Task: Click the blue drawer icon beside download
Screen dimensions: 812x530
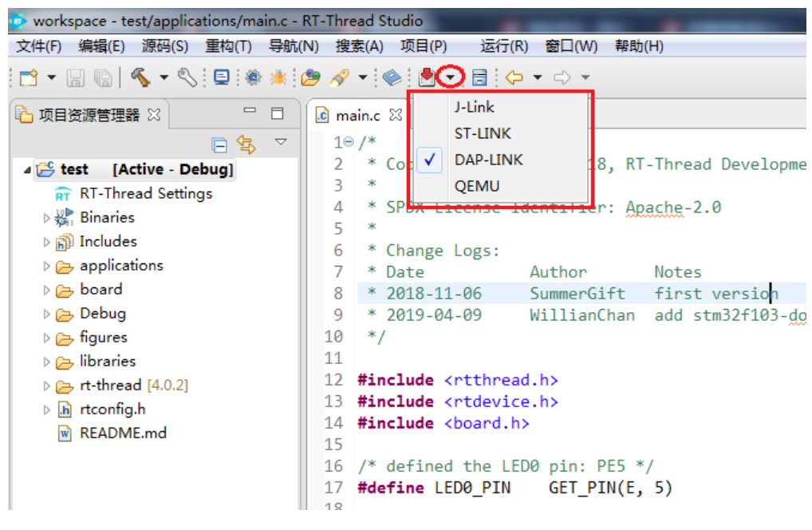Action: click(479, 77)
